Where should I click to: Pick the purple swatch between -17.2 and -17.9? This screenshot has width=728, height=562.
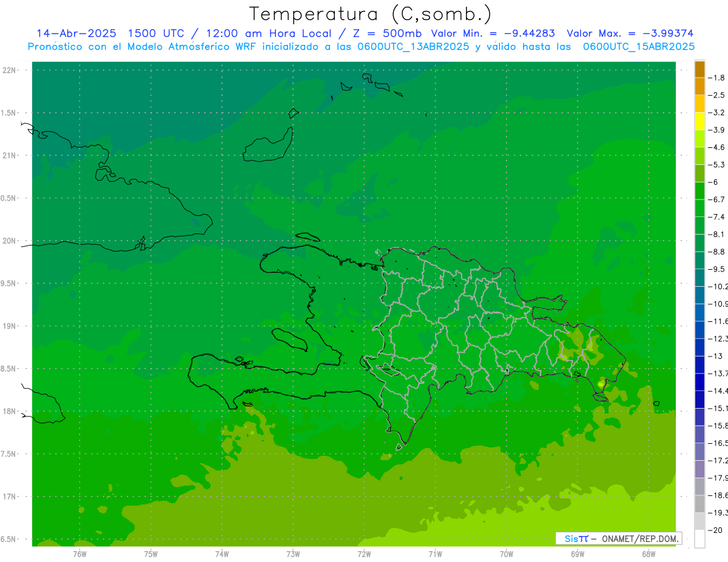[x=699, y=469]
